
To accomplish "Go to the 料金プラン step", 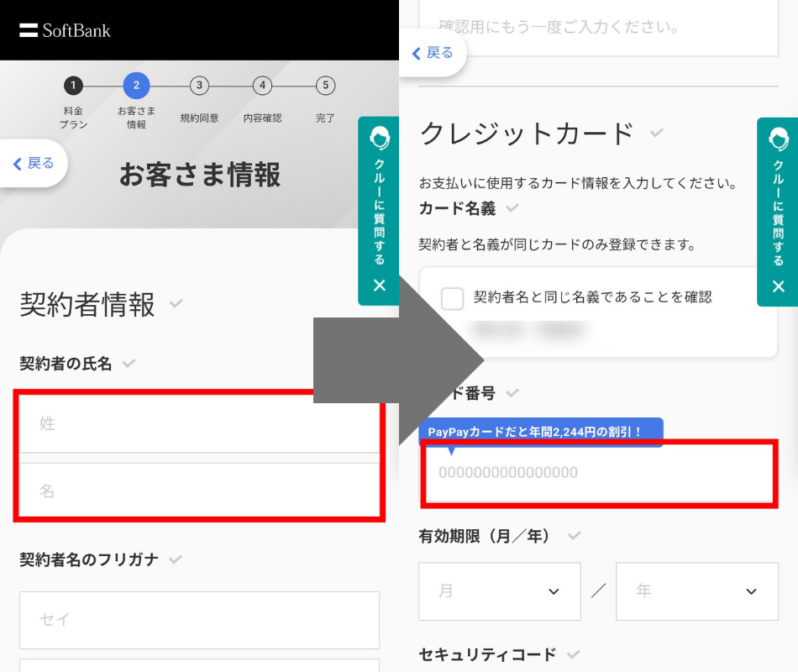I will pos(72,85).
